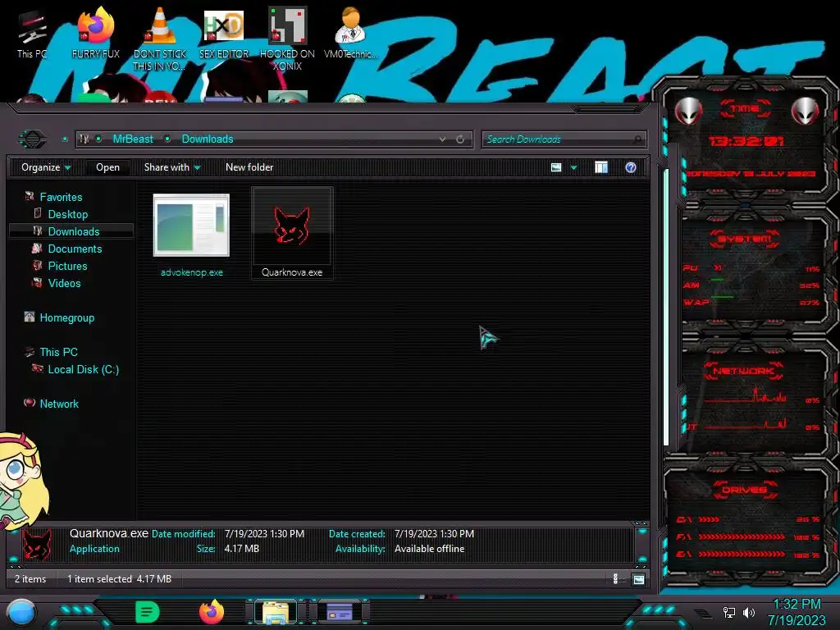Open the Start orb button

[21, 612]
